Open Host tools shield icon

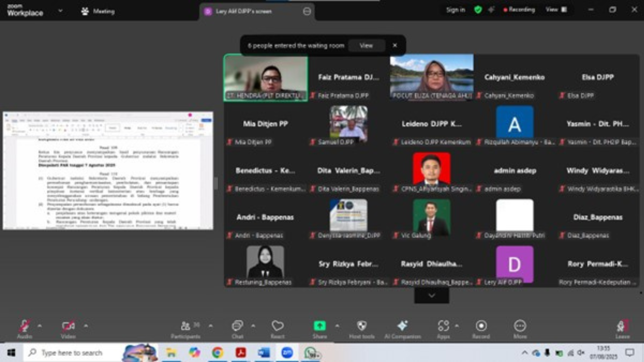pyautogui.click(x=362, y=329)
